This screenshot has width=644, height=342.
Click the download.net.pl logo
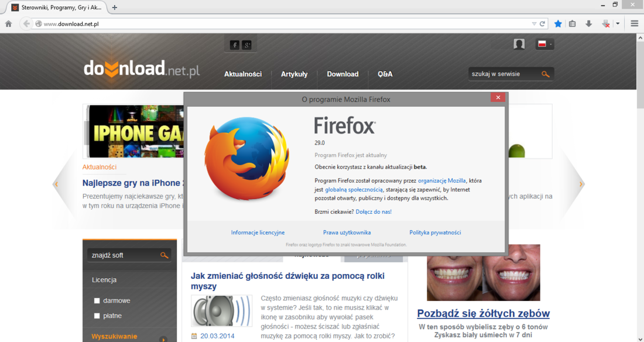click(142, 69)
